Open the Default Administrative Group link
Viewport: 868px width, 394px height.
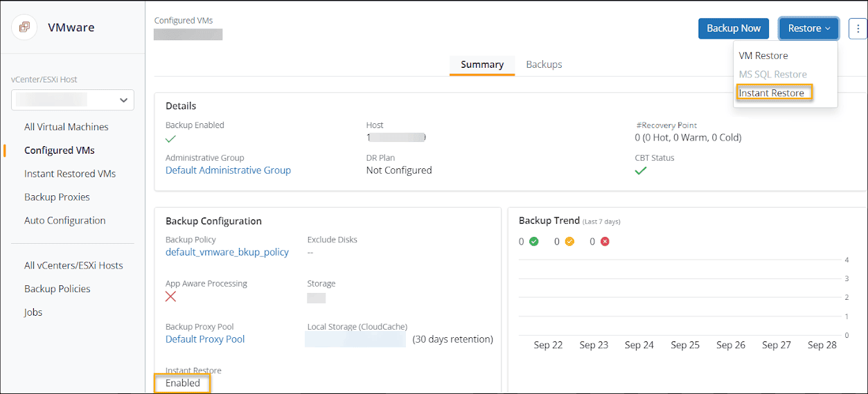(228, 170)
